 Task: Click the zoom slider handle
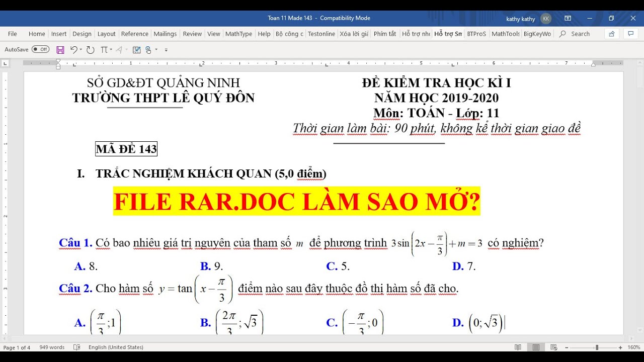coord(597,347)
